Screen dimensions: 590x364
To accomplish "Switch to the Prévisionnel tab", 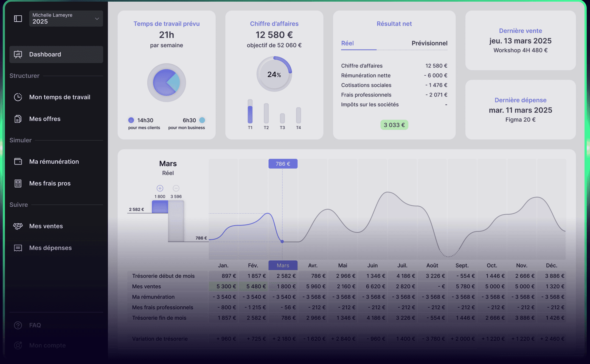I will (429, 43).
